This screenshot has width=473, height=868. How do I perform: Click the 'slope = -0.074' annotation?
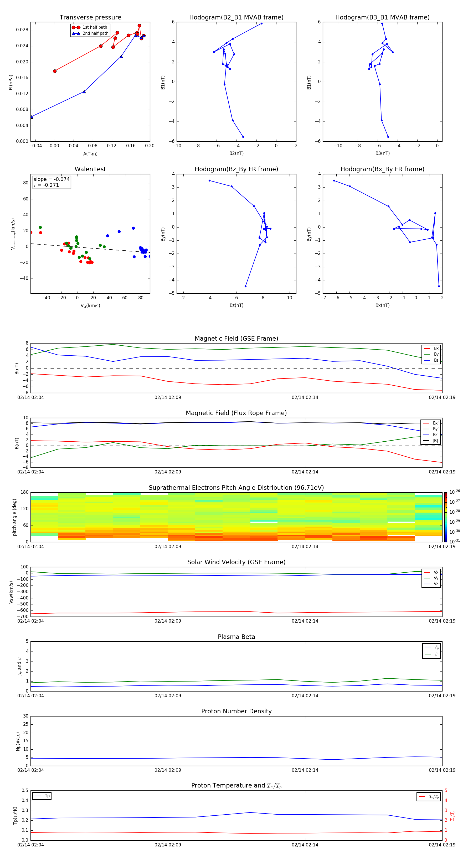[x=52, y=179]
